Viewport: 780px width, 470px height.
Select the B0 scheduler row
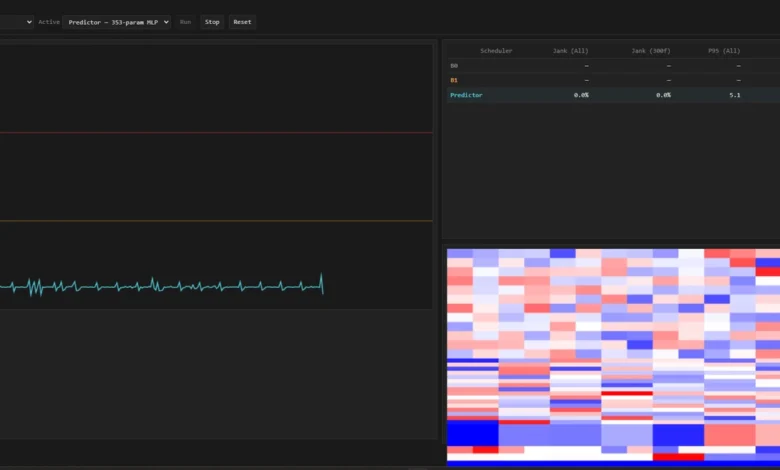coord(454,65)
